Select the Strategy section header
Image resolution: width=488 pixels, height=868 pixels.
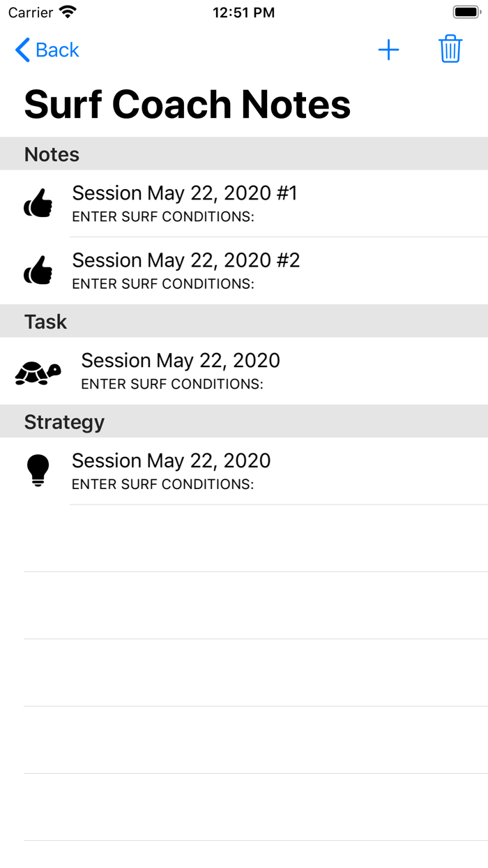(x=64, y=422)
